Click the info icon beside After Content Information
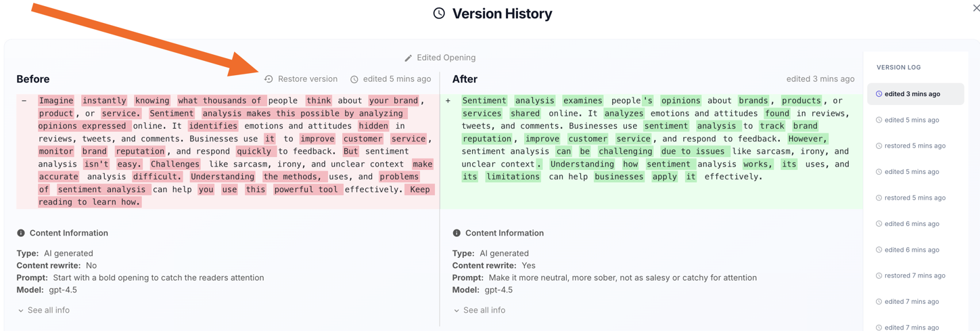 pos(457,233)
